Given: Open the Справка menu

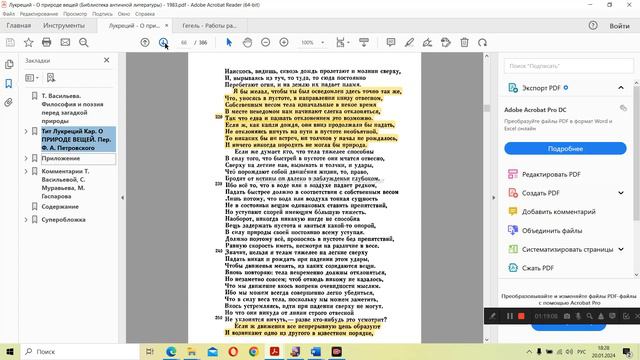Looking at the screenshot, I should (145, 14).
